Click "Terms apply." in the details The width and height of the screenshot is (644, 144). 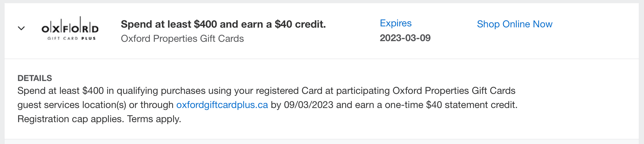154,119
